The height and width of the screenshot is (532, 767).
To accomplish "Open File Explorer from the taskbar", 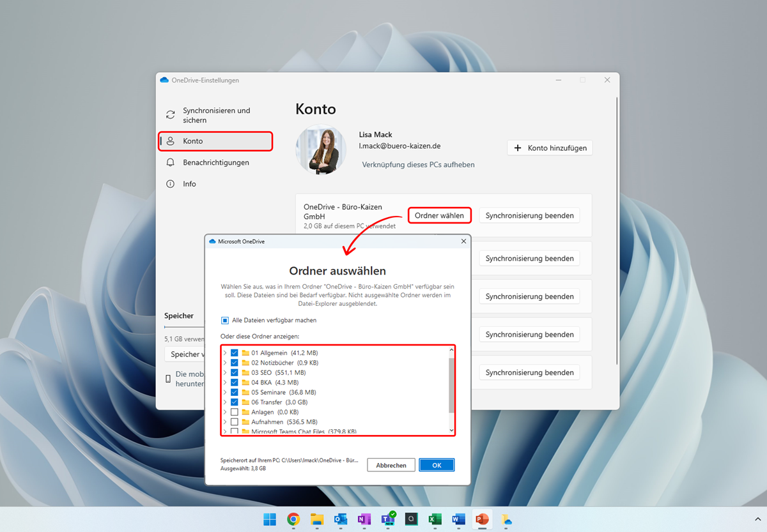I will (317, 519).
